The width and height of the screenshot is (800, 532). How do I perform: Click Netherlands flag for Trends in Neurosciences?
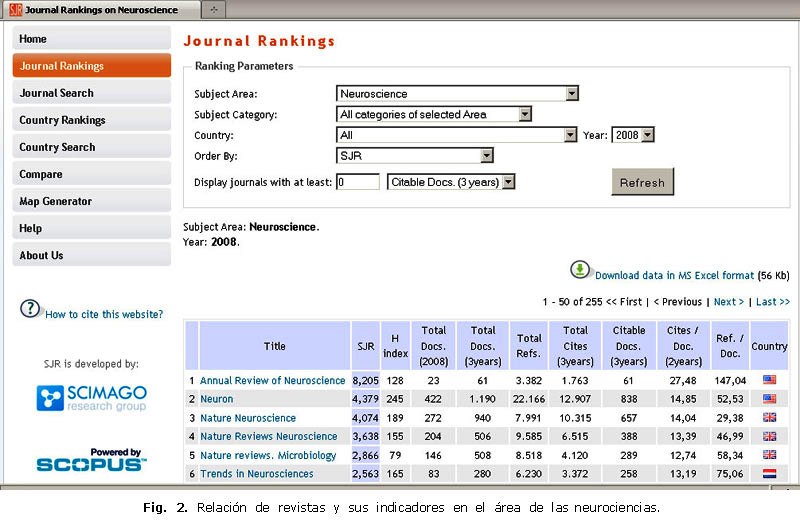(x=769, y=474)
